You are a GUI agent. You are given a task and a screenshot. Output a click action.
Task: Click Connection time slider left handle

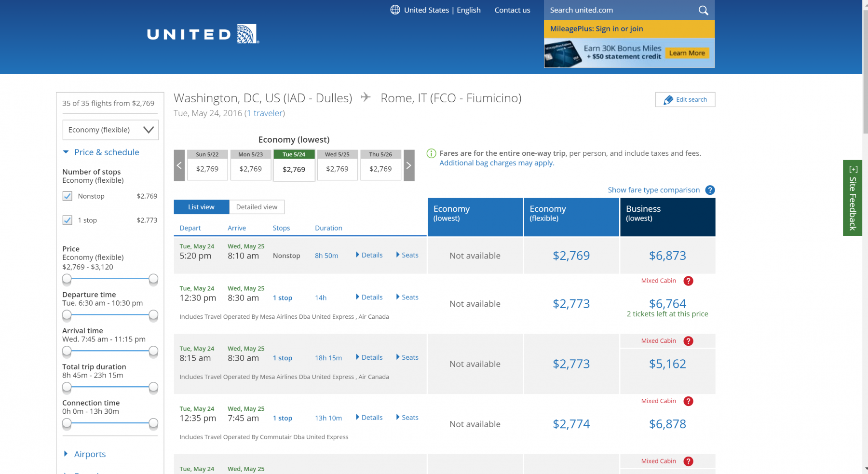(x=67, y=423)
